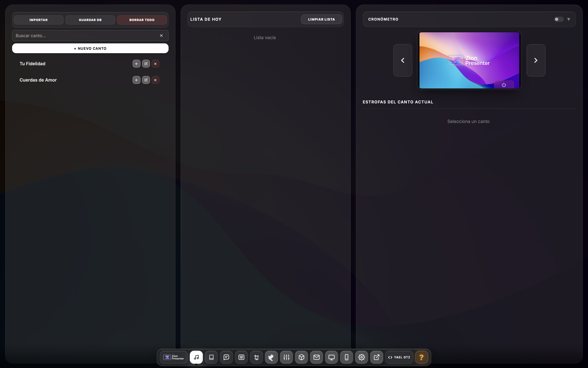This screenshot has width=588, height=368.
Task: Clear the song search field
Action: [161, 36]
